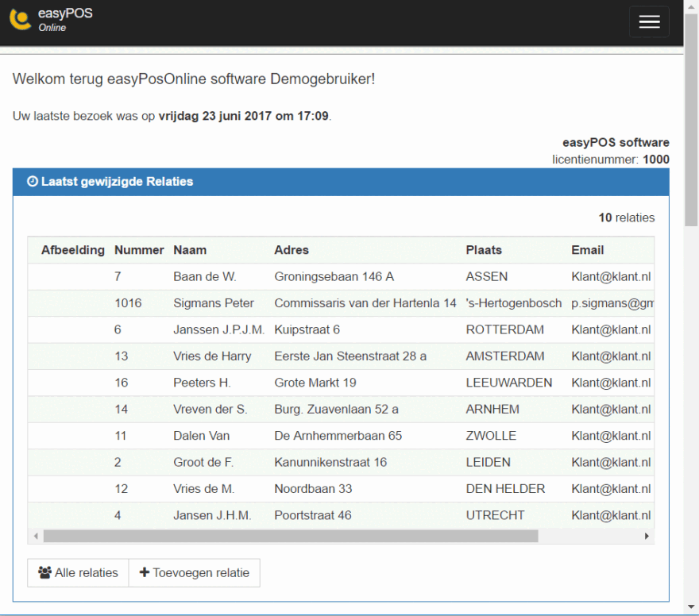Image resolution: width=699 pixels, height=616 pixels.
Task: Click the Plaats column header
Action: 484,250
